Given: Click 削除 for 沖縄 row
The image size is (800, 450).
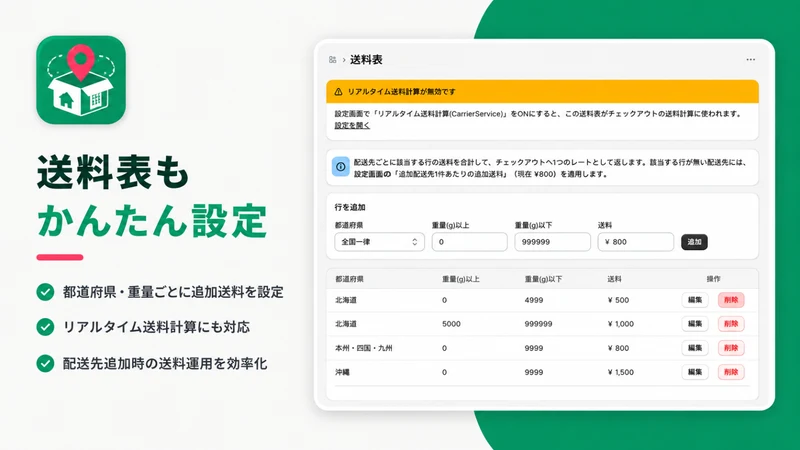Looking at the screenshot, I should [731, 372].
